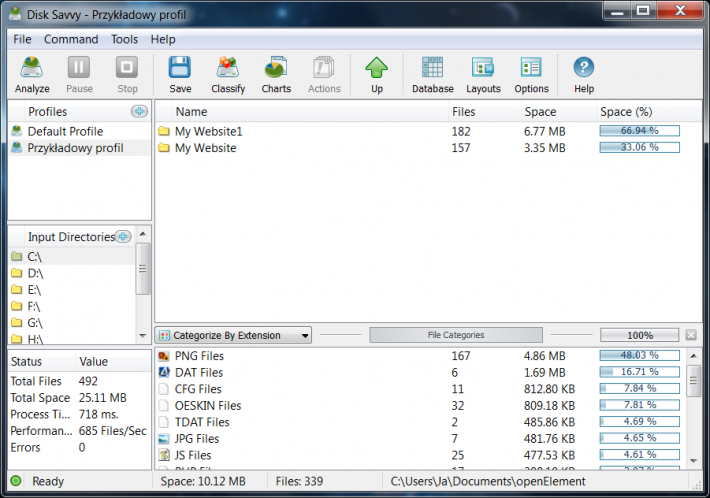Click file categories scrollbar down arrow
710x498 pixels.
[x=693, y=461]
